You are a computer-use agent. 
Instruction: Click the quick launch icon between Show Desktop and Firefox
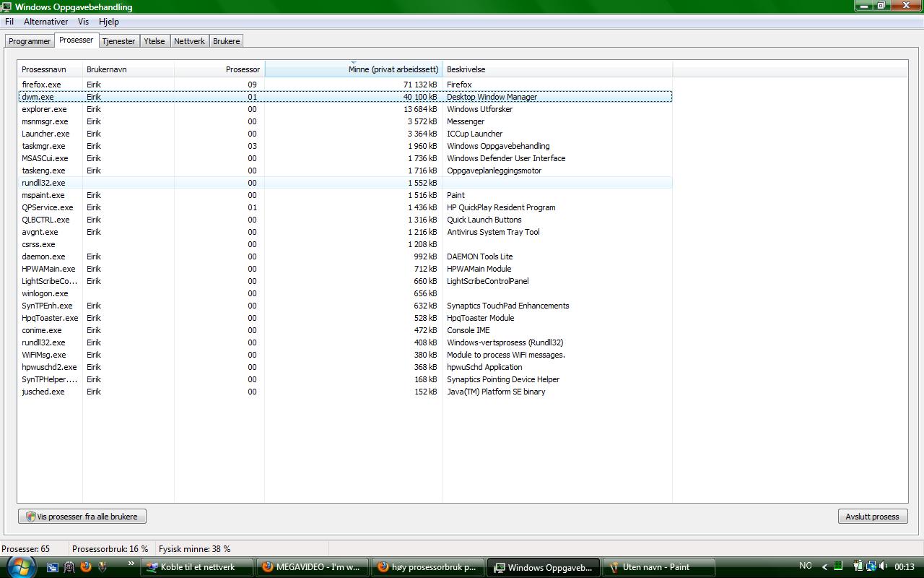coord(69,567)
